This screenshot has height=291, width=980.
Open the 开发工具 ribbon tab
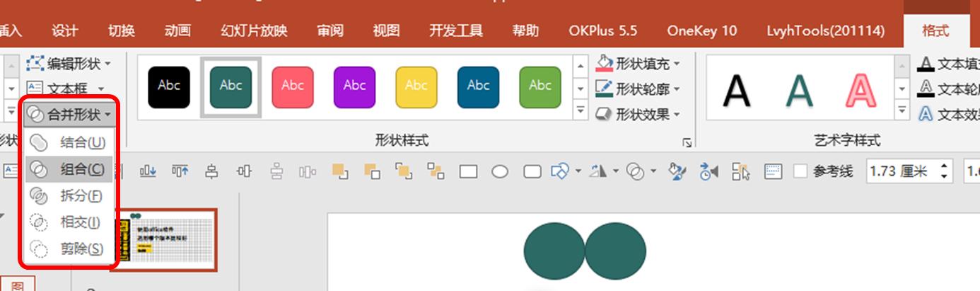(456, 30)
